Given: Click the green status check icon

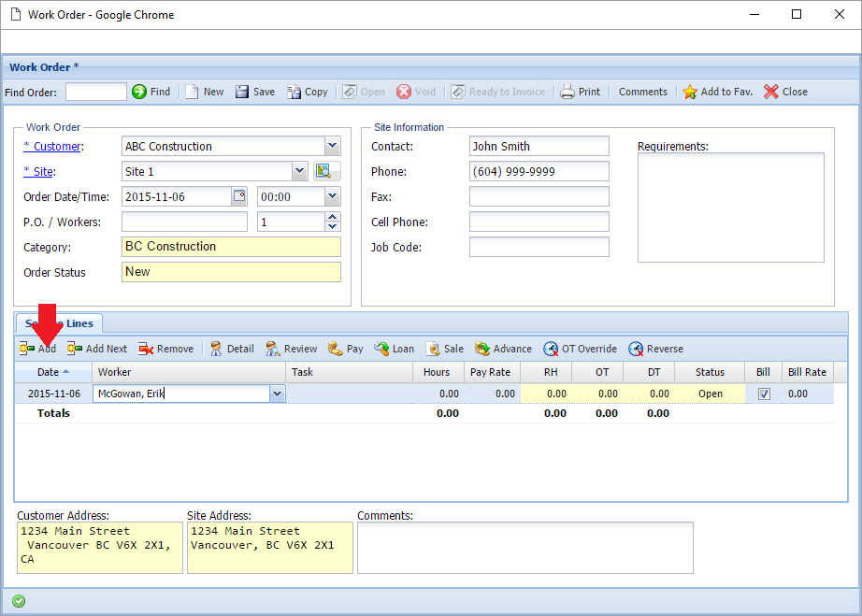Looking at the screenshot, I should coord(19,601).
